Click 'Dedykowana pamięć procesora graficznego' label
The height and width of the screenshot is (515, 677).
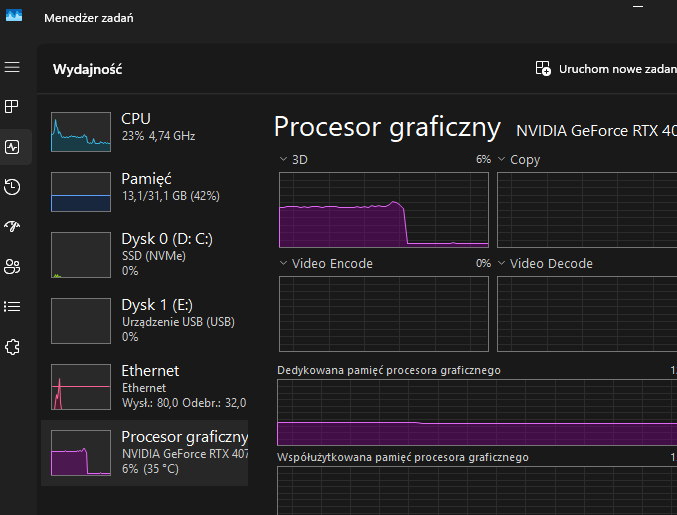[x=389, y=370]
